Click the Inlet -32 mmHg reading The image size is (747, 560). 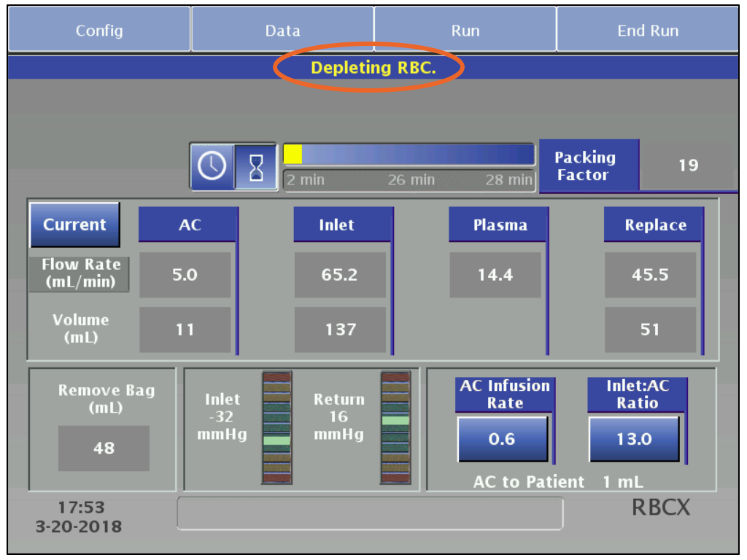(222, 416)
